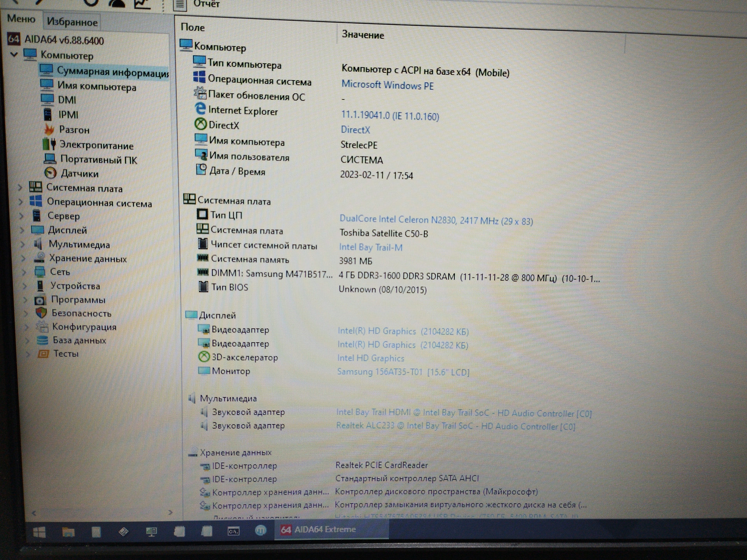Image resolution: width=747 pixels, height=560 pixels.
Task: Expand the Системная плата tree node
Action: pyautogui.click(x=20, y=188)
